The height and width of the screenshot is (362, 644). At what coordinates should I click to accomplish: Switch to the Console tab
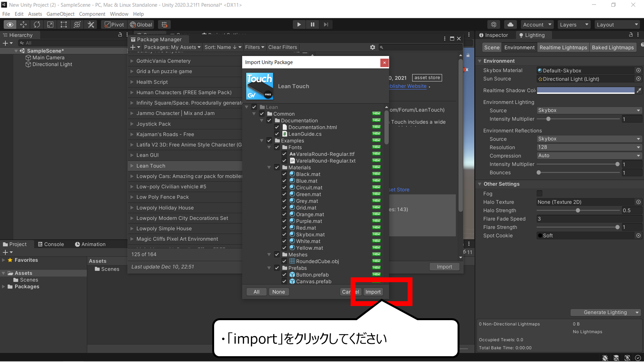[x=51, y=244]
